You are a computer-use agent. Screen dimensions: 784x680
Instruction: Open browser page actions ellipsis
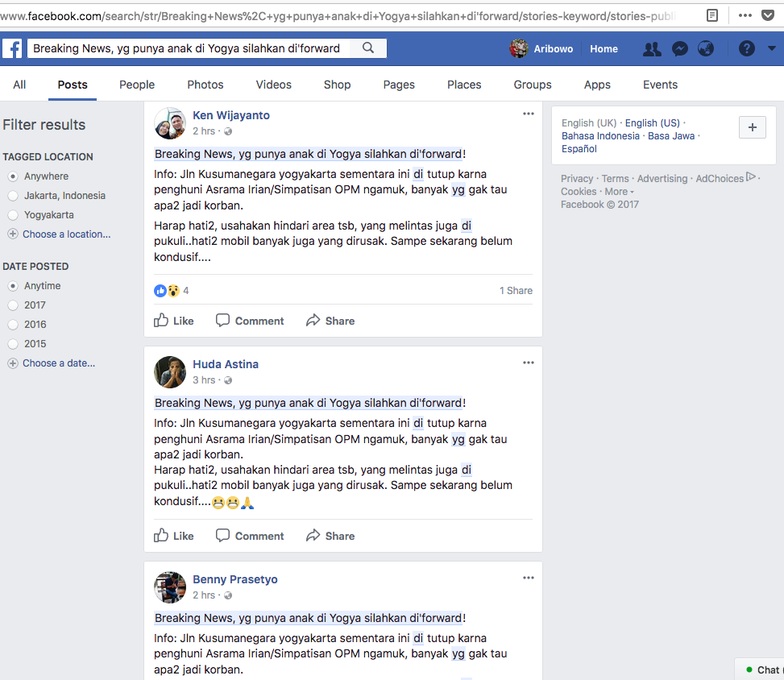[745, 15]
